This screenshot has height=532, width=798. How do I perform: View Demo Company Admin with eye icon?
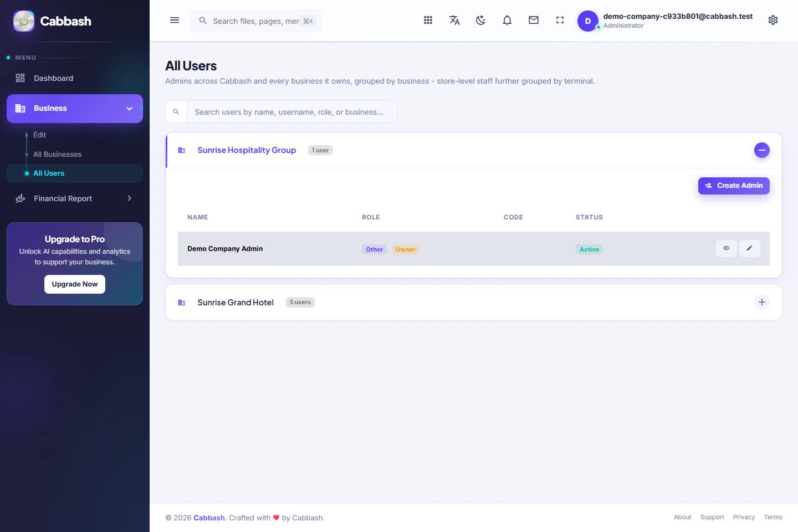click(x=726, y=248)
